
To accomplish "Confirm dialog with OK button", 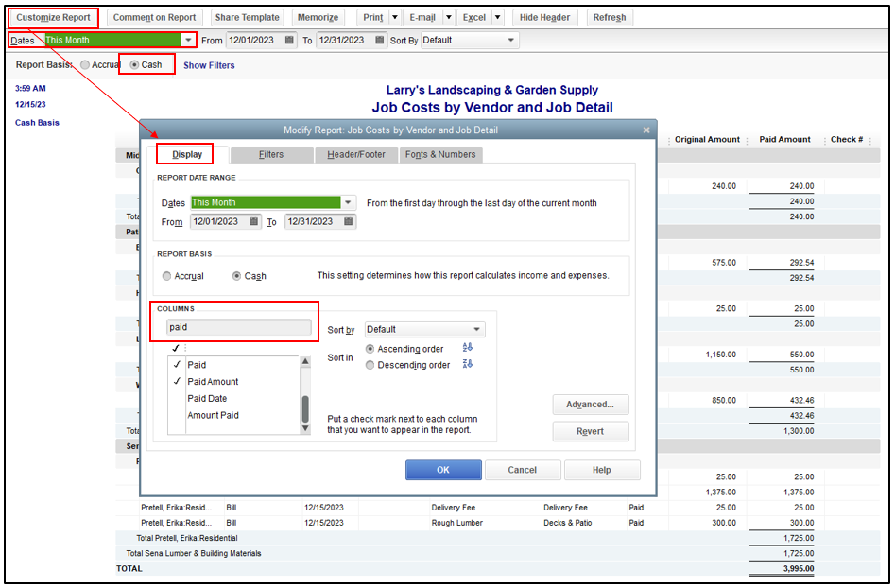I will pos(443,471).
